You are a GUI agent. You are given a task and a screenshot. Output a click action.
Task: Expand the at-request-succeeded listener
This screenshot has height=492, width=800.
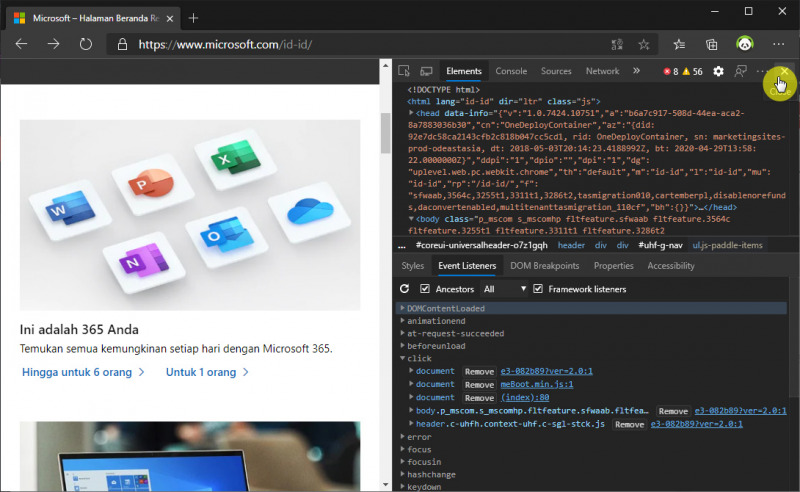coord(403,333)
